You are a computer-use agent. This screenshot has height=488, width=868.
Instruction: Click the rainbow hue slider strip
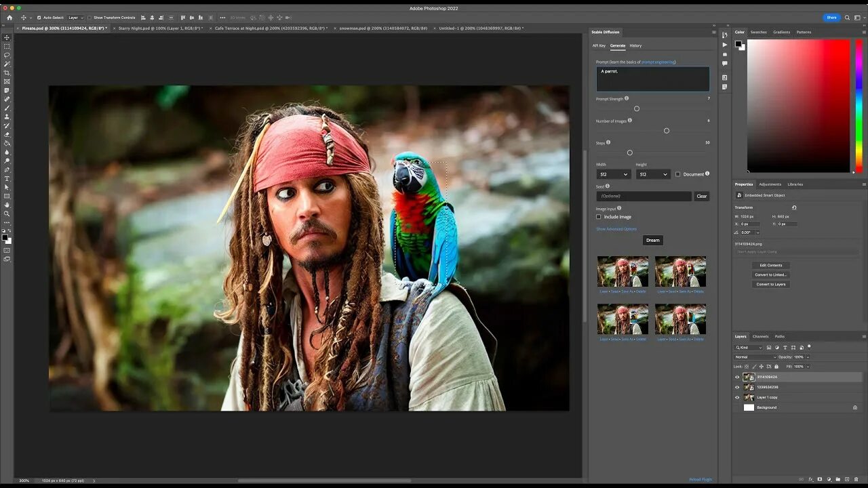859,105
